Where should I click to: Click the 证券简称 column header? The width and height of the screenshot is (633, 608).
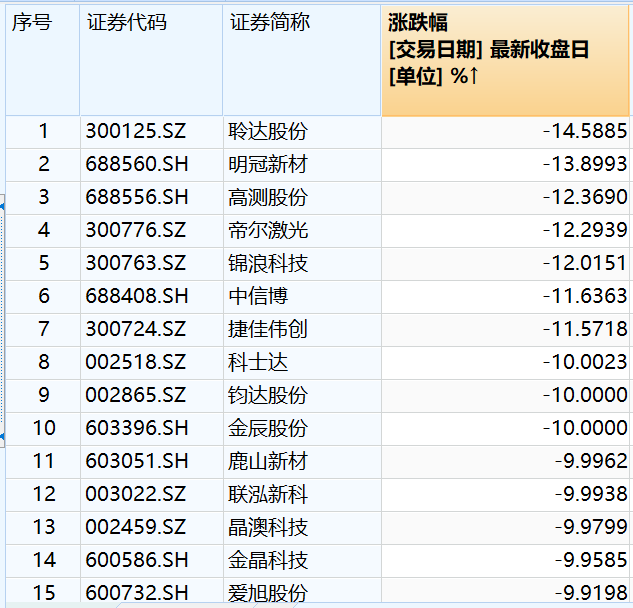point(269,23)
